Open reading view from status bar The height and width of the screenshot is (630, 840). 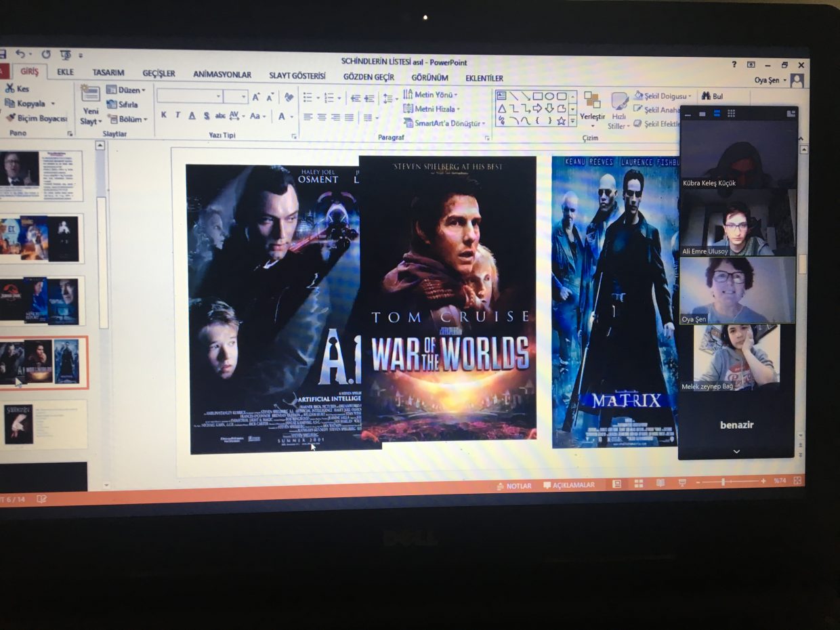pos(660,483)
